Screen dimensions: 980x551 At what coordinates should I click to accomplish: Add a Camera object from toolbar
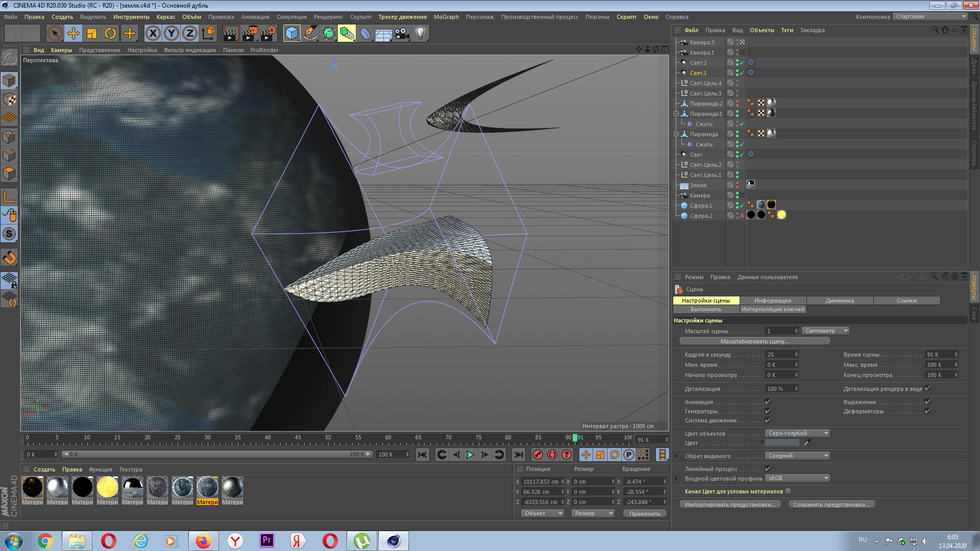click(x=402, y=34)
